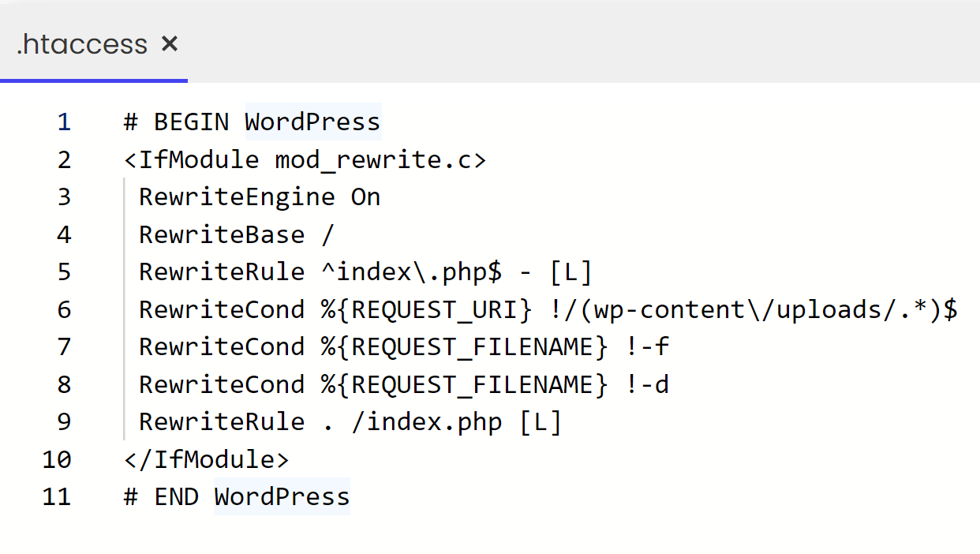Select the .htaccess file tab

pyautogui.click(x=82, y=44)
